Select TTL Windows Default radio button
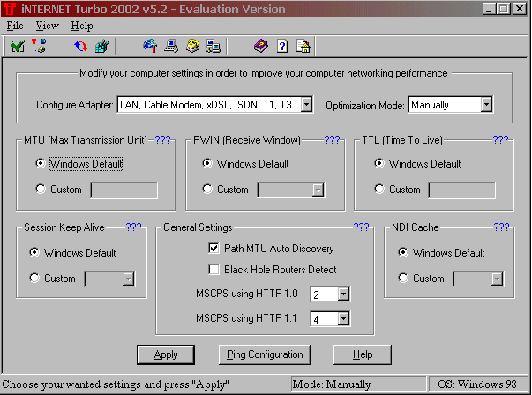Viewport: 532px width, 395px height. pos(379,163)
